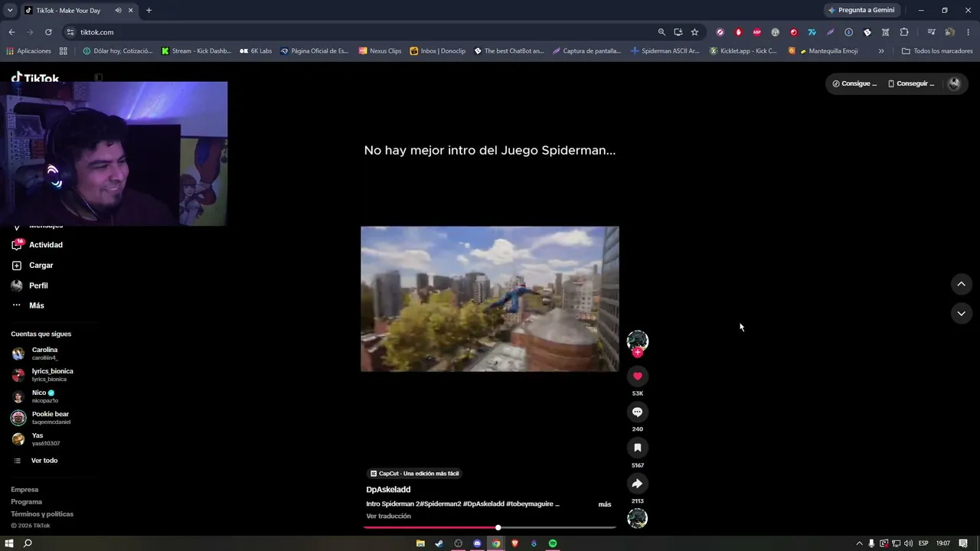The image size is (980, 551).
Task: Share the video with the arrow icon
Action: point(637,484)
